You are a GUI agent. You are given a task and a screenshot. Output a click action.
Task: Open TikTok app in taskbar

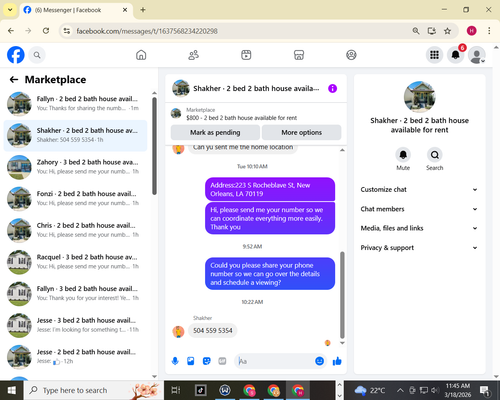pos(201,390)
